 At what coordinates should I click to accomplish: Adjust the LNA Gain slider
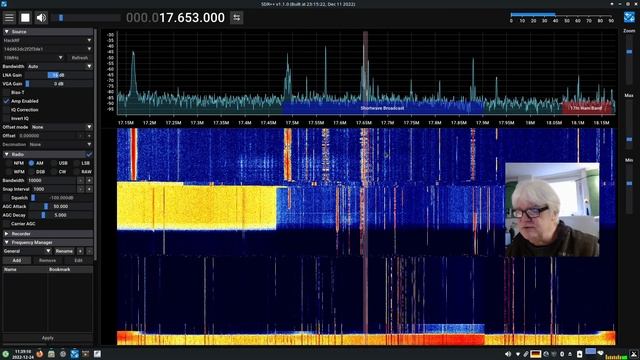click(x=60, y=75)
